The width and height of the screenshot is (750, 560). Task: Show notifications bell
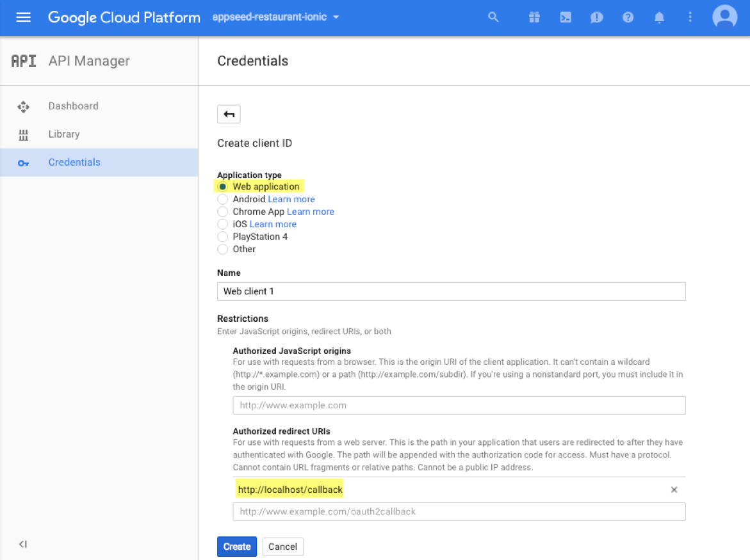pyautogui.click(x=659, y=18)
